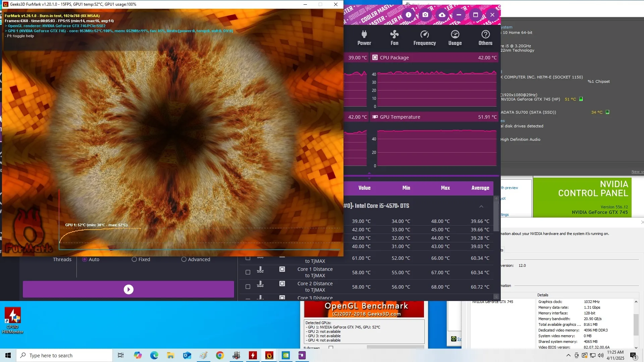644x362 pixels.
Task: Collapse the Intel Core i5-4570 DTS section
Action: (x=481, y=206)
